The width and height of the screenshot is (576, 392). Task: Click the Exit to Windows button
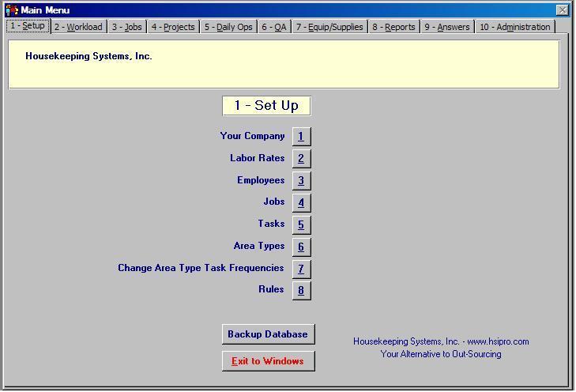tap(268, 360)
